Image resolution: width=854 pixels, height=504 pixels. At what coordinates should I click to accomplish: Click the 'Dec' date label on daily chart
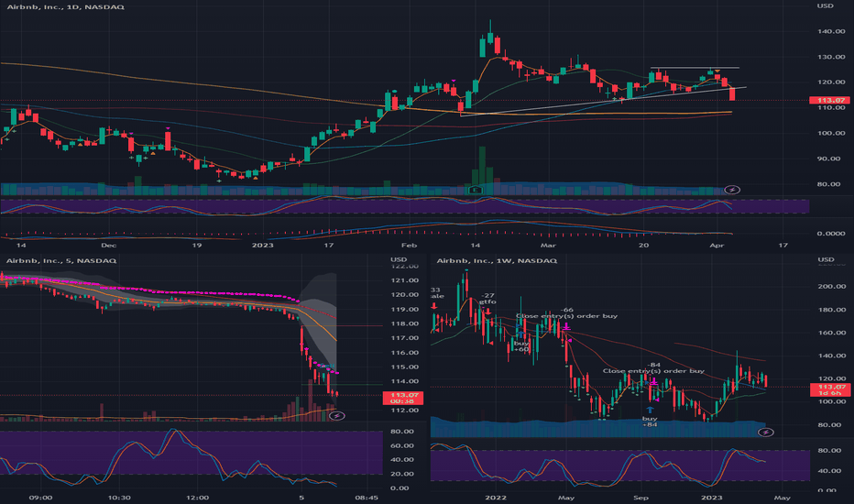(x=108, y=246)
